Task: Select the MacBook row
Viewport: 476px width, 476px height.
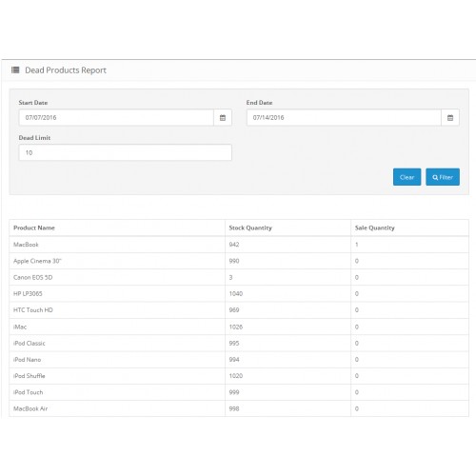Action: (x=239, y=245)
